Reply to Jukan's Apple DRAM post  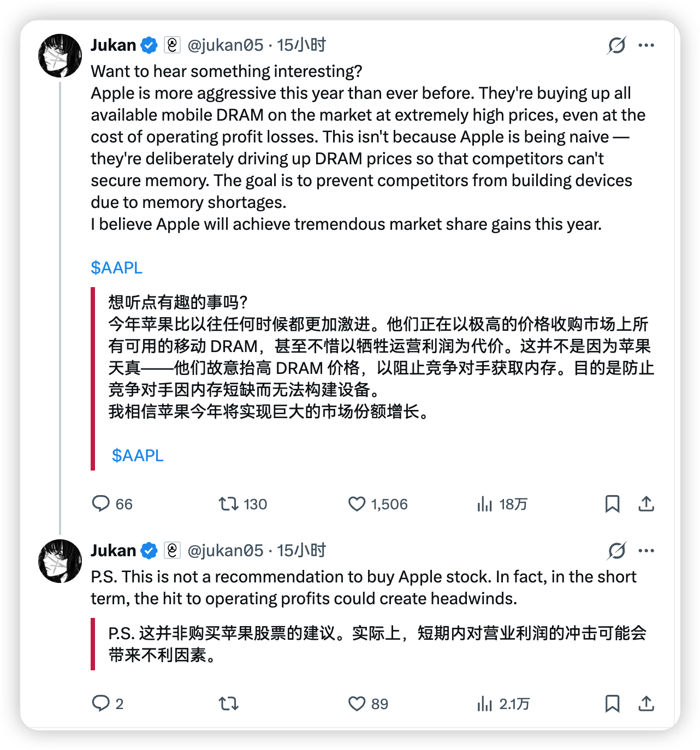[104, 504]
